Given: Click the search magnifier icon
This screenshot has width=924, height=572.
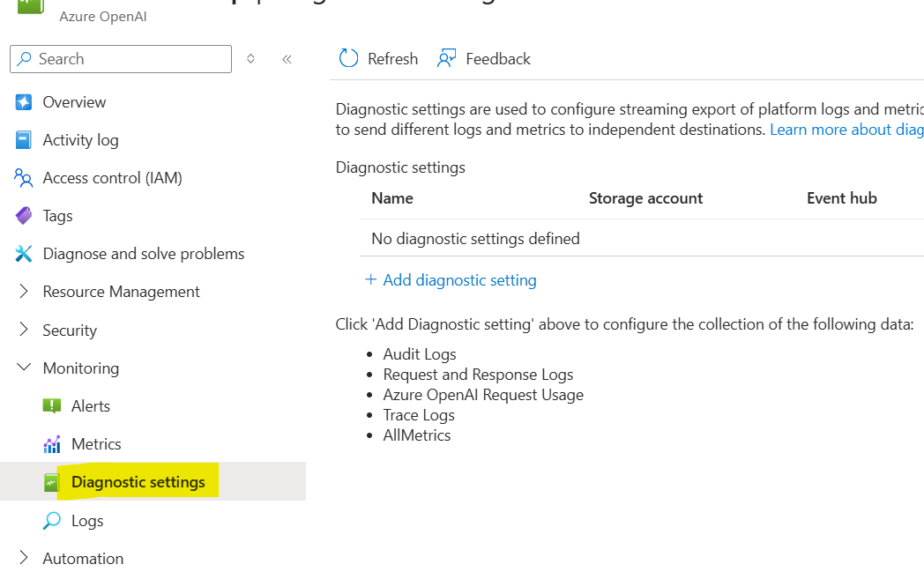Looking at the screenshot, I should (x=24, y=59).
